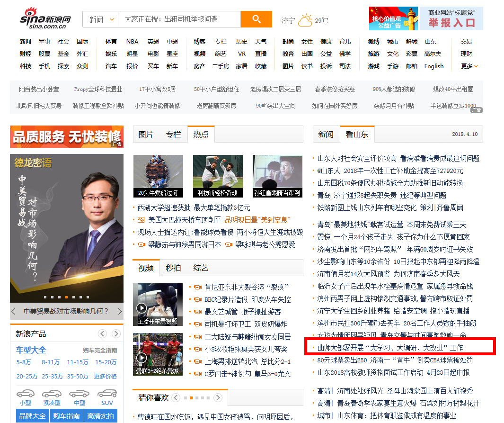Screen dimensions: 504x423
Task: Go to next slide in 德龙密语 carousel
Action: coord(120,311)
